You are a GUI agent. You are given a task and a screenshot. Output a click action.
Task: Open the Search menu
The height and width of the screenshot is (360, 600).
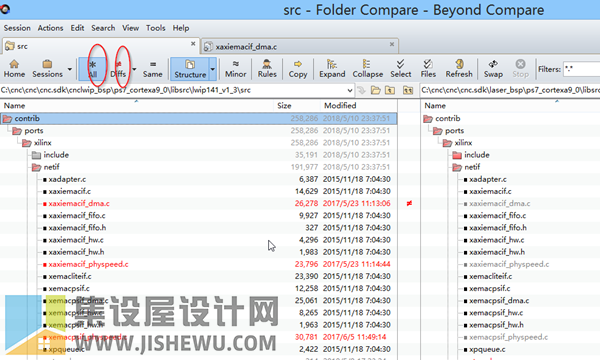click(103, 28)
